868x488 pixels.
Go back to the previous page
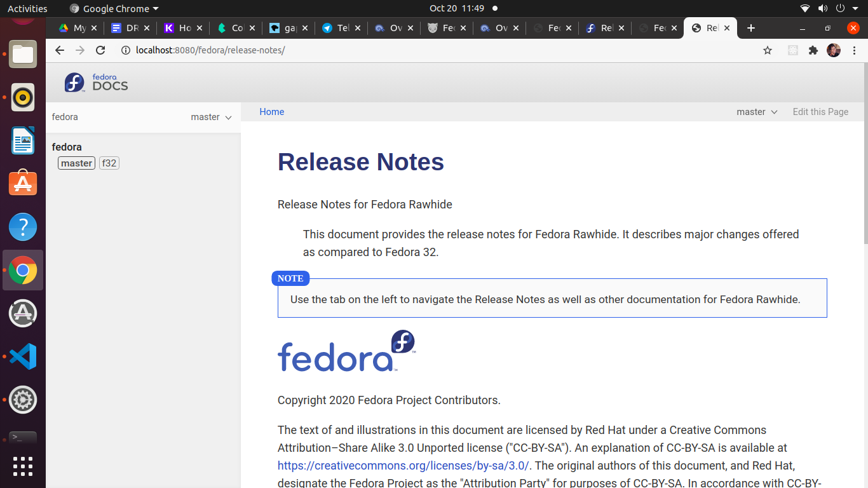(60, 50)
